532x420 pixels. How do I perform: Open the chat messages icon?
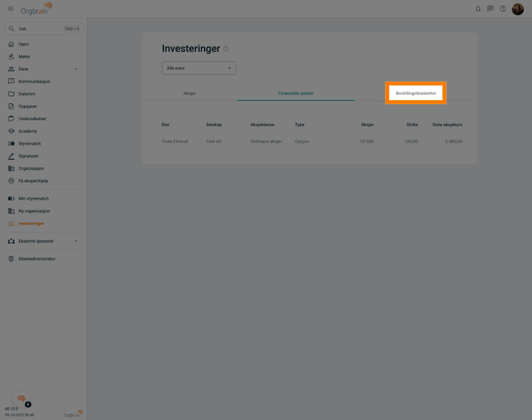[x=490, y=9]
